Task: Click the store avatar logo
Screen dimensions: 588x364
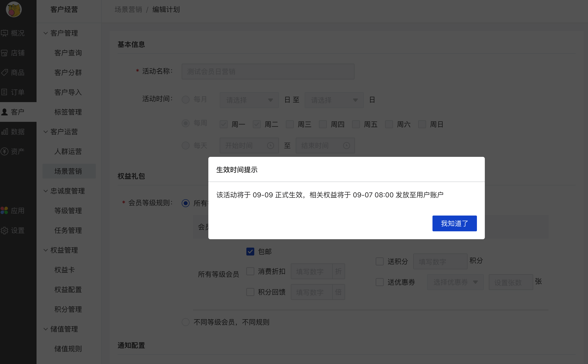Action: [x=14, y=9]
